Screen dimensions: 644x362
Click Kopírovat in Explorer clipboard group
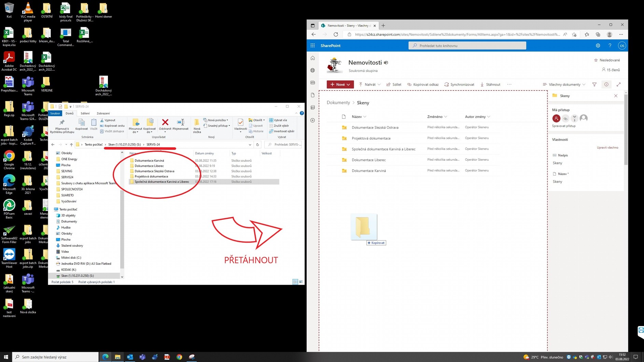click(x=82, y=124)
